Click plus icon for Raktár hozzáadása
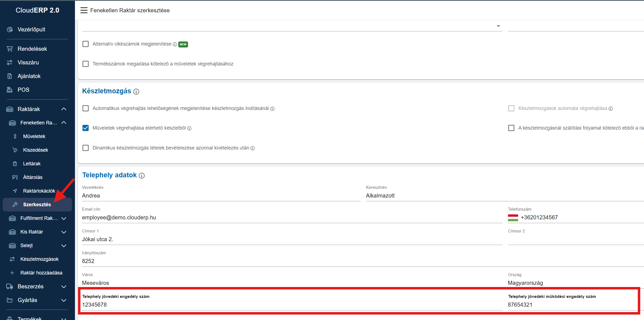The height and width of the screenshot is (320, 644). point(12,273)
